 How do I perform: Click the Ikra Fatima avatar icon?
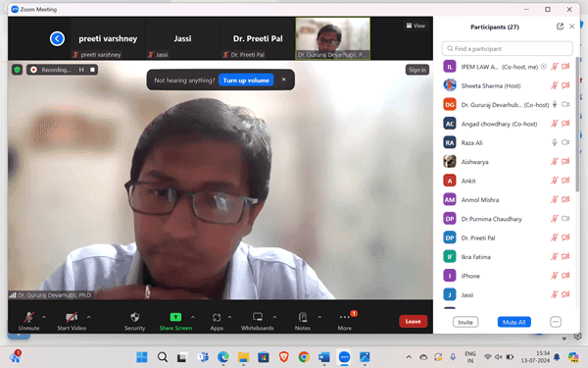(x=450, y=257)
